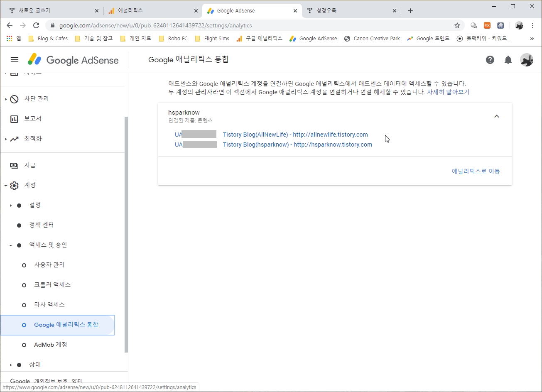Open the 개인 자료 bookmark folder
This screenshot has width=542, height=392.
tap(136, 39)
